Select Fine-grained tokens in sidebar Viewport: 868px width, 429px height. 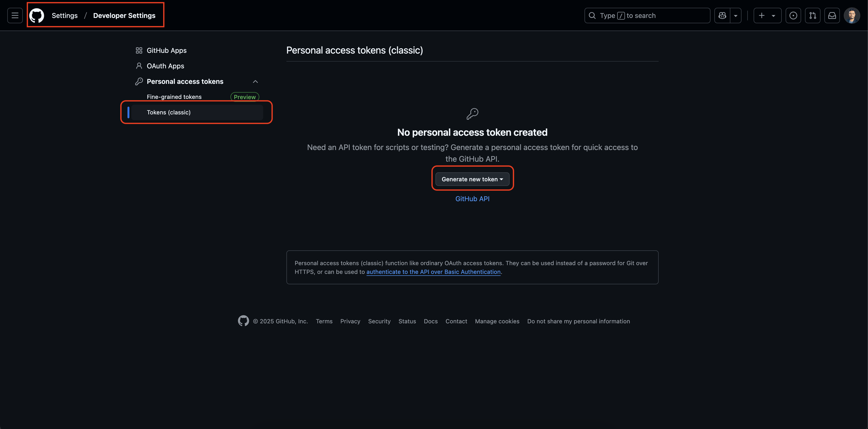(174, 97)
